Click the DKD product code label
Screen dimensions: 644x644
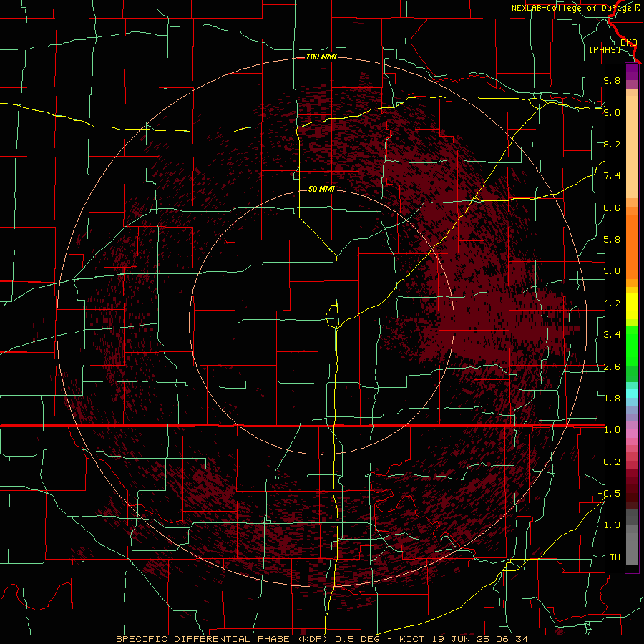(x=629, y=43)
